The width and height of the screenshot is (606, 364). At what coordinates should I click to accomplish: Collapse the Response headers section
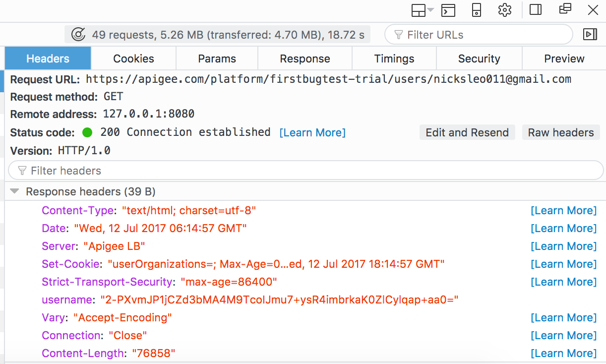click(x=15, y=191)
